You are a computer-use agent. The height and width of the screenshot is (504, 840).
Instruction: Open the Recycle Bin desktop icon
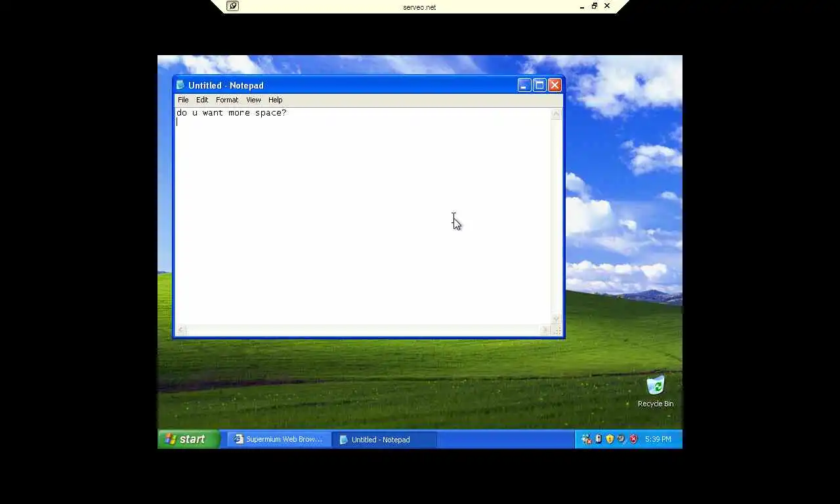coord(656,392)
